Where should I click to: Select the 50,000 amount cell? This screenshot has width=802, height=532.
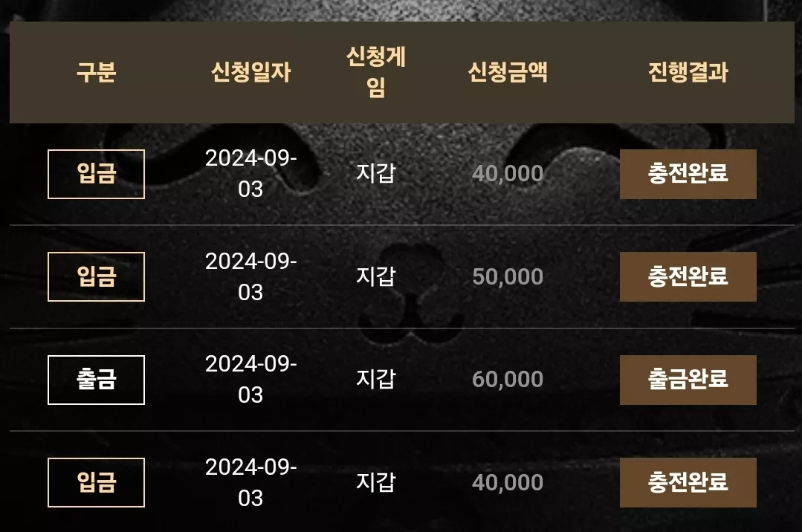point(508,276)
